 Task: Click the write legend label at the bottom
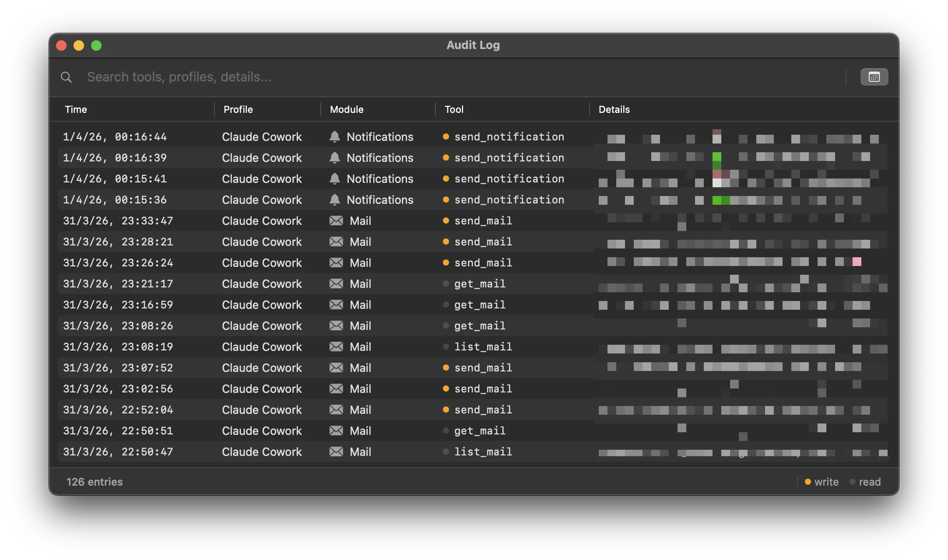click(826, 481)
